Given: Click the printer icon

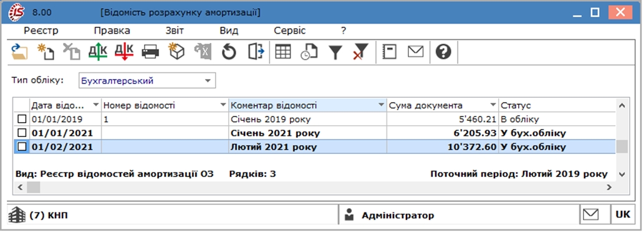Looking at the screenshot, I should point(150,52).
